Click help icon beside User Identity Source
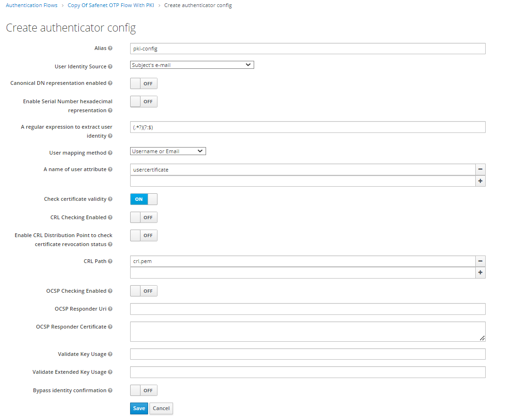Image resolution: width=530 pixels, height=420 pixels. click(110, 67)
